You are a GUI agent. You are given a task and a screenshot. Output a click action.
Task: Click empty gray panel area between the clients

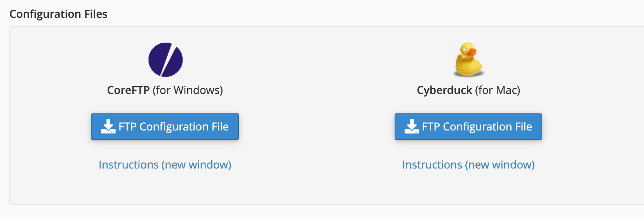pyautogui.click(x=317, y=116)
